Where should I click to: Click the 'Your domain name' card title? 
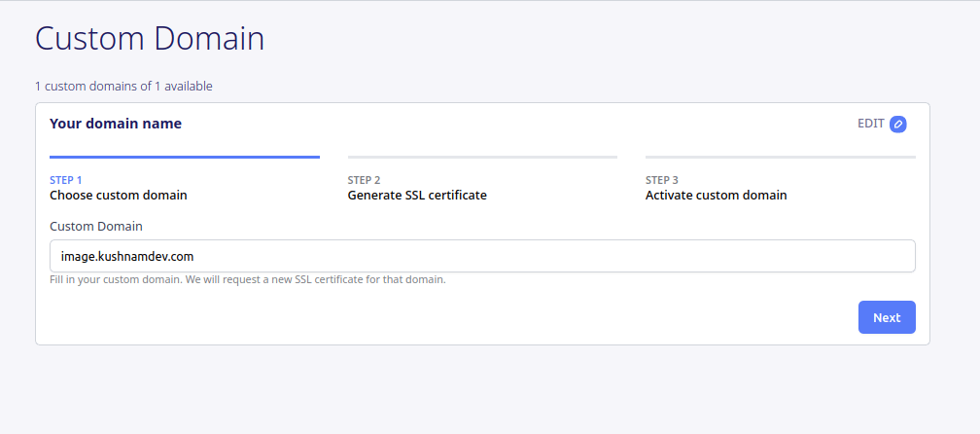tap(116, 124)
